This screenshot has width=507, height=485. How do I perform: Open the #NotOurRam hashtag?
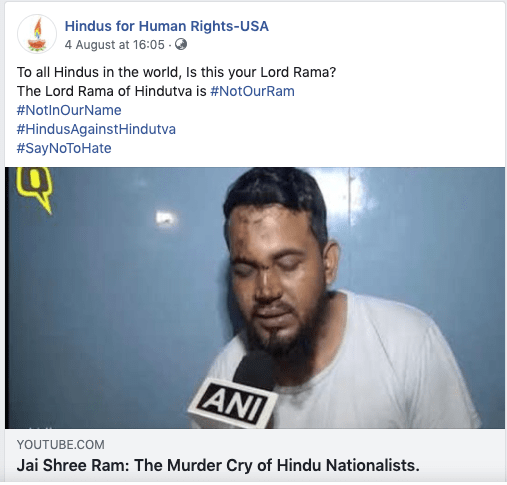(x=252, y=91)
